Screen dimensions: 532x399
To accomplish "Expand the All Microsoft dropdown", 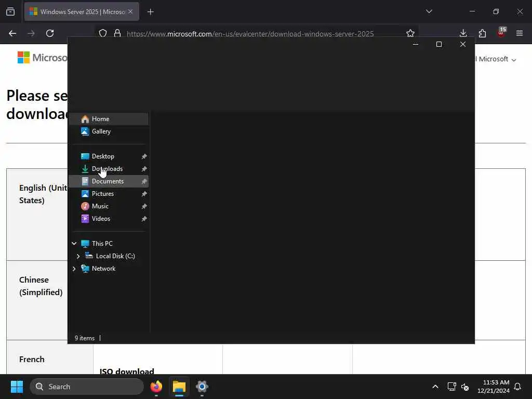I will 496,59.
